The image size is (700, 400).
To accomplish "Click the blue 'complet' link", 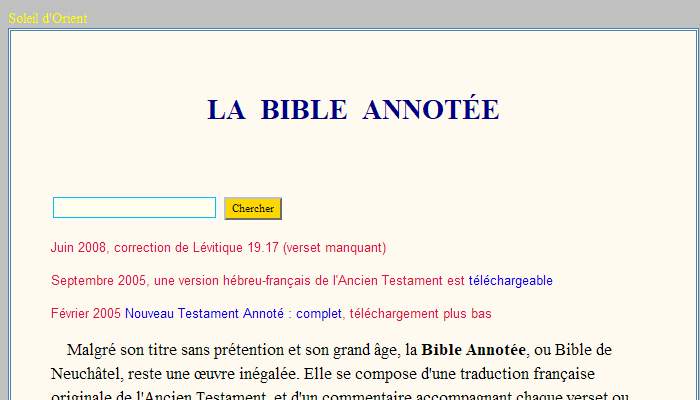I will tap(319, 314).
